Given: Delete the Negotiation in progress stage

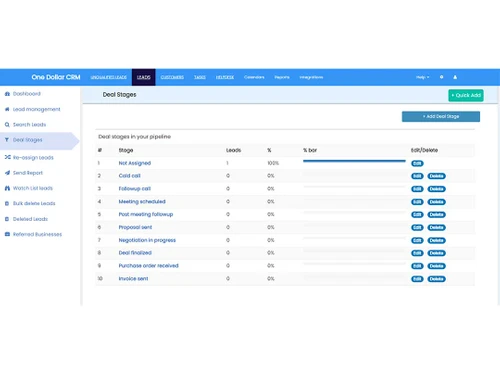Looking at the screenshot, I should [x=436, y=240].
